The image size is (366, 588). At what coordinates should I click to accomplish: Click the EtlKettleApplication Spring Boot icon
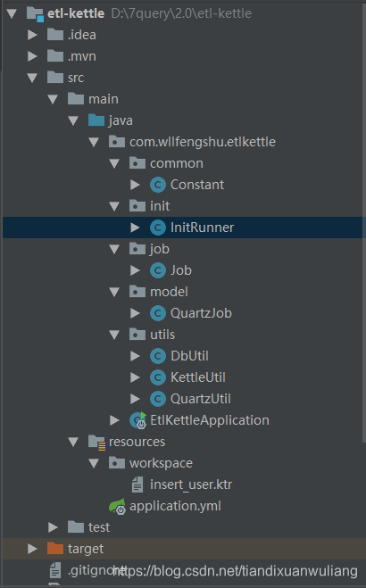[x=137, y=420]
